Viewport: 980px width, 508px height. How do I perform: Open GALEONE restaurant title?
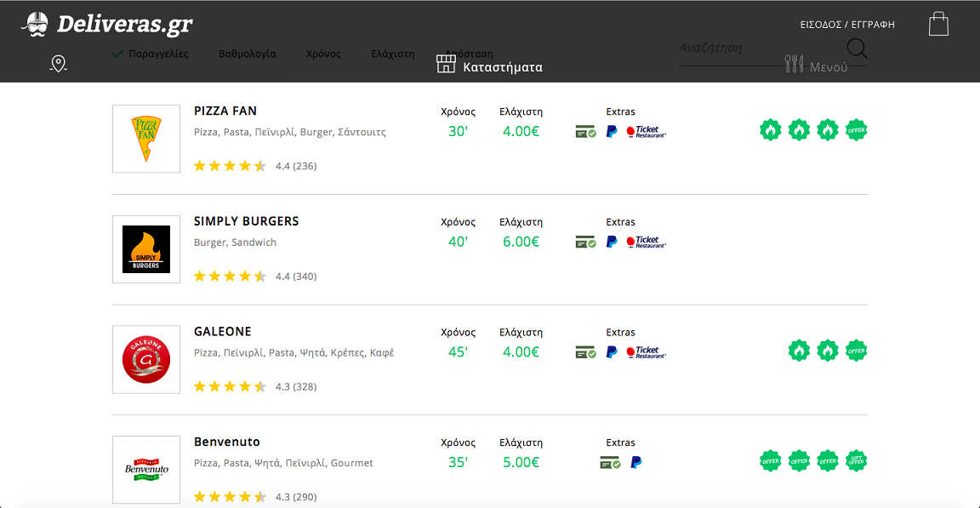click(x=223, y=332)
